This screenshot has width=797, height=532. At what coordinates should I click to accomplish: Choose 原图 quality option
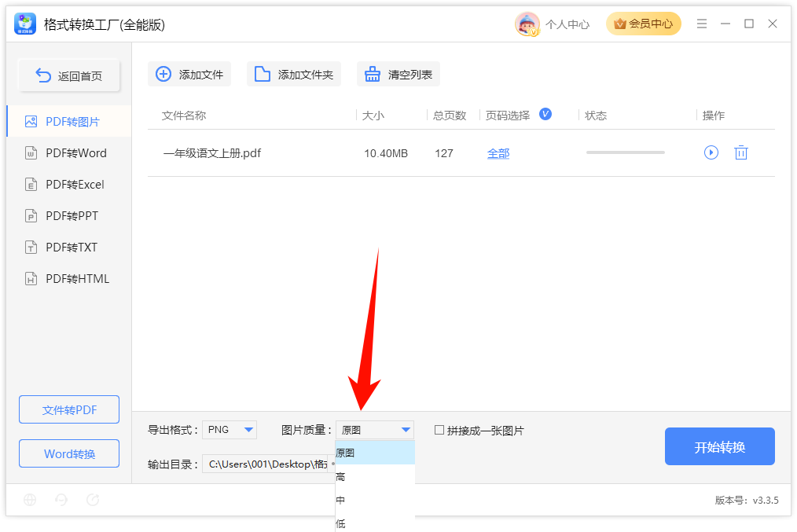(x=375, y=453)
